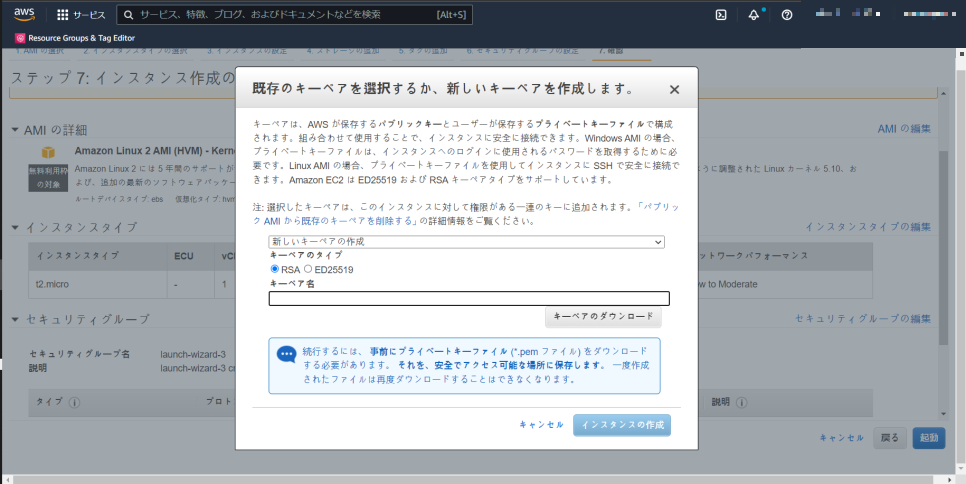This screenshot has height=484, width=966.
Task: Switch to step 6 セキュリティグループの設定 tab
Action: (x=522, y=50)
